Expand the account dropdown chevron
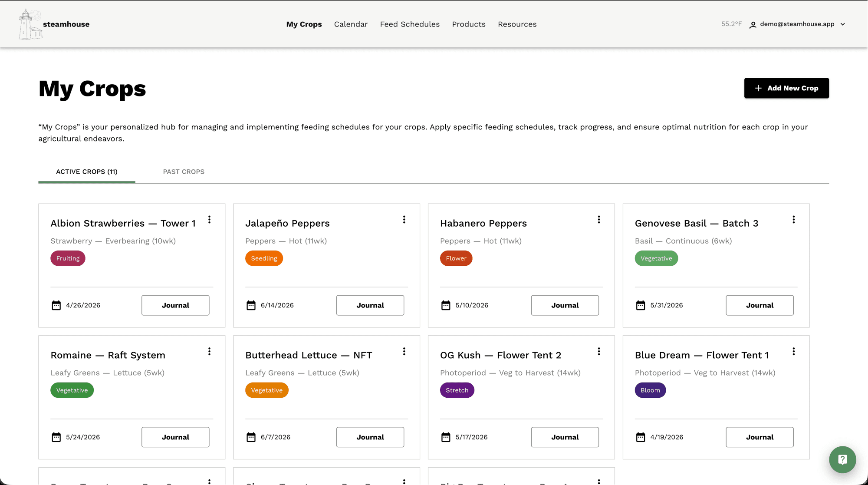Viewport: 868px width, 485px height. [x=843, y=24]
